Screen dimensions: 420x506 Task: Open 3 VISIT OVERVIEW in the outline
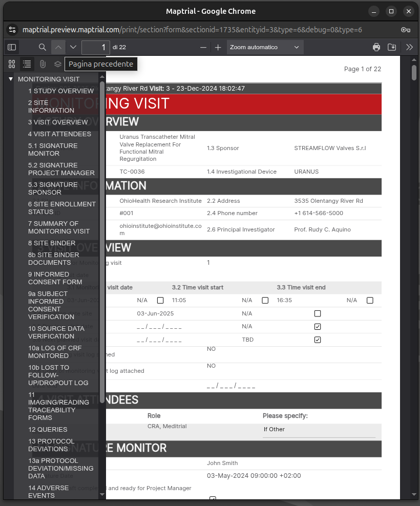tap(58, 122)
